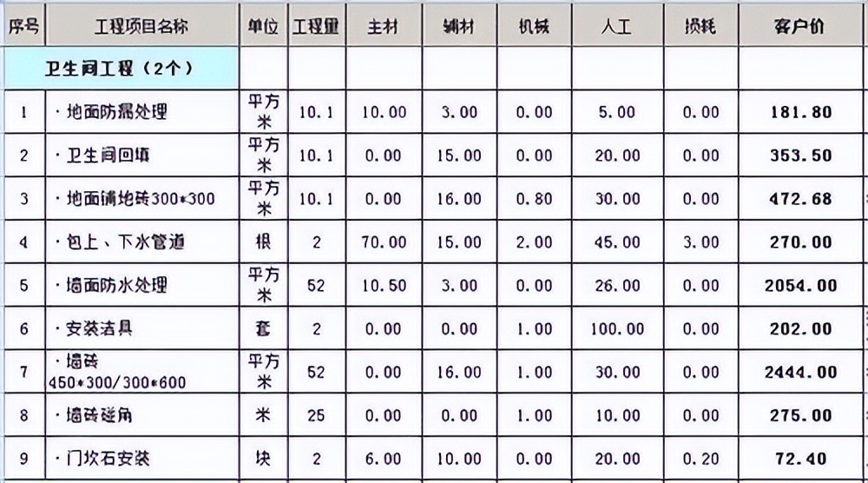Click the 人工 column header
Image resolution: width=868 pixels, height=483 pixels.
click(616, 27)
